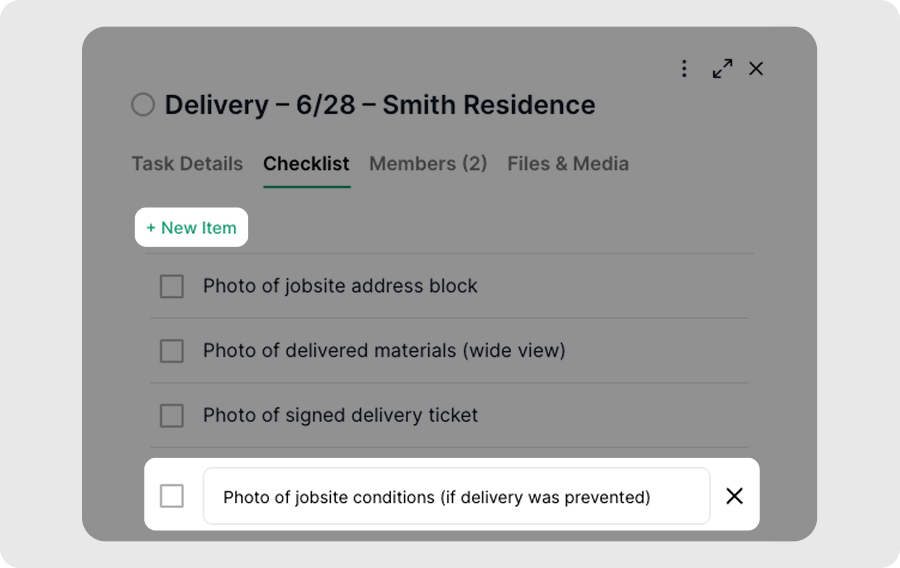Select the Checklist tab
This screenshot has height=568, width=900.
(x=307, y=164)
